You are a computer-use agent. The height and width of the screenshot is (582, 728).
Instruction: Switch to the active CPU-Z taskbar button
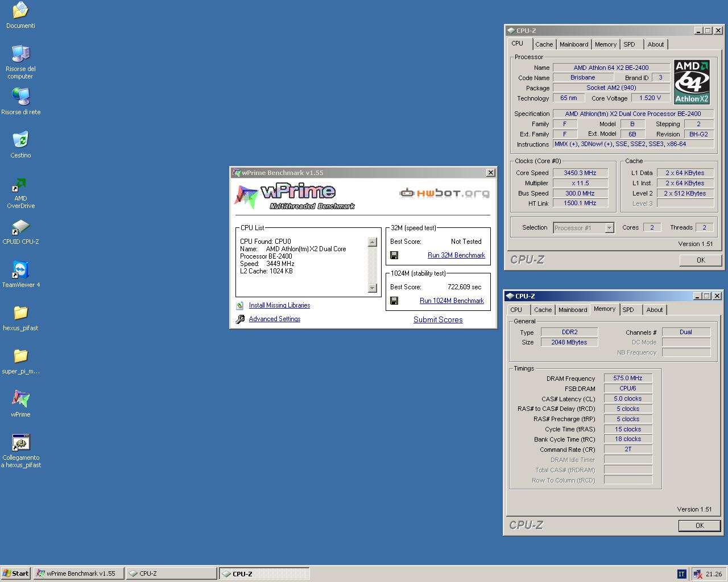(x=264, y=573)
